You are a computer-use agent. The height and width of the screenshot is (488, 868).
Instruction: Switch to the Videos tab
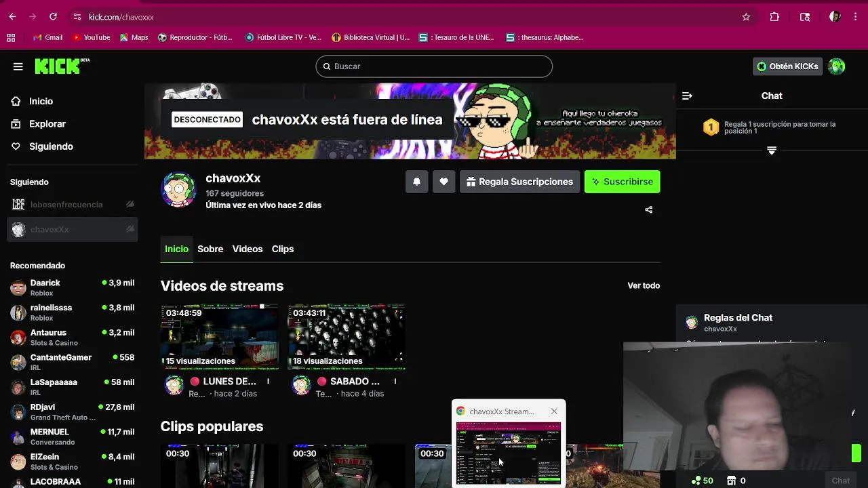[248, 249]
